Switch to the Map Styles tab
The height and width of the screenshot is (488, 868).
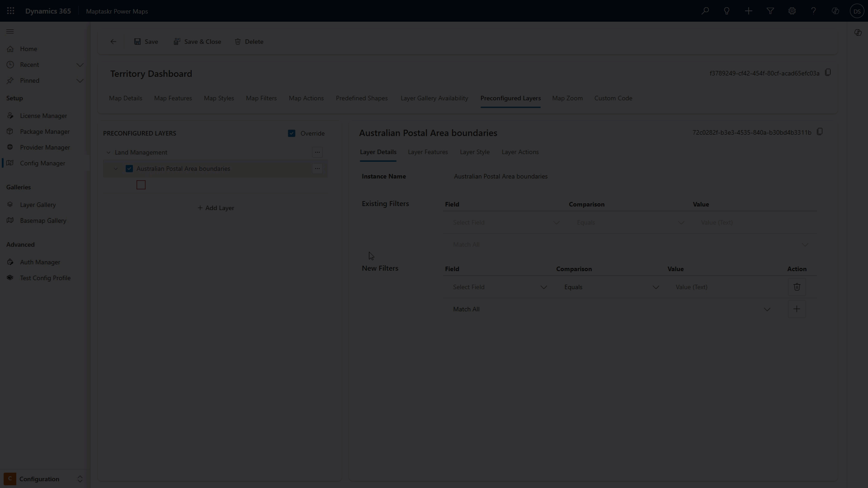click(x=219, y=98)
